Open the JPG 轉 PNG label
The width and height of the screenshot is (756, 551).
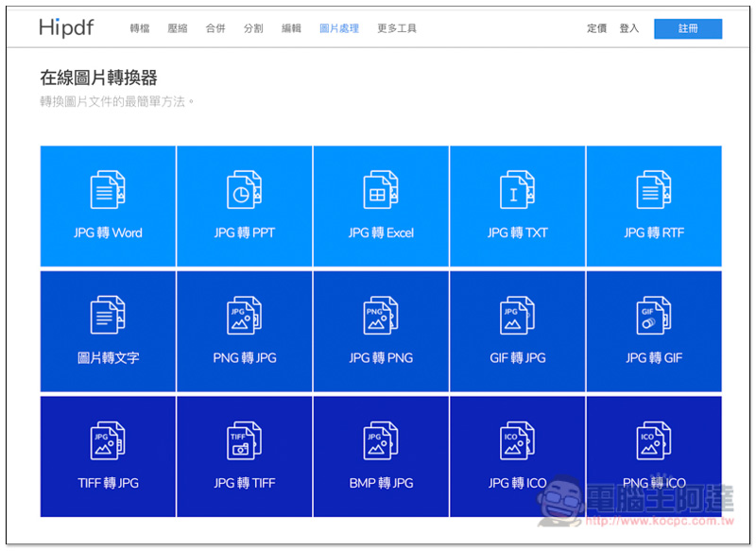click(x=381, y=358)
